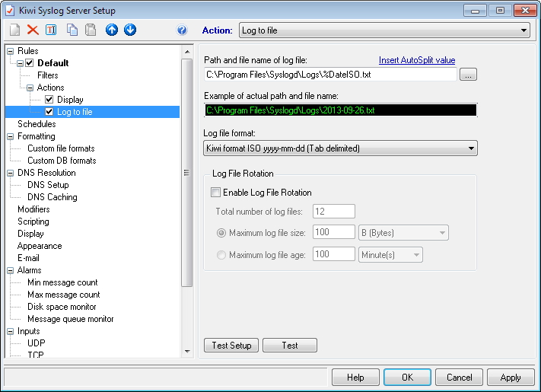Click the Paste toolbar icon

coord(91,30)
